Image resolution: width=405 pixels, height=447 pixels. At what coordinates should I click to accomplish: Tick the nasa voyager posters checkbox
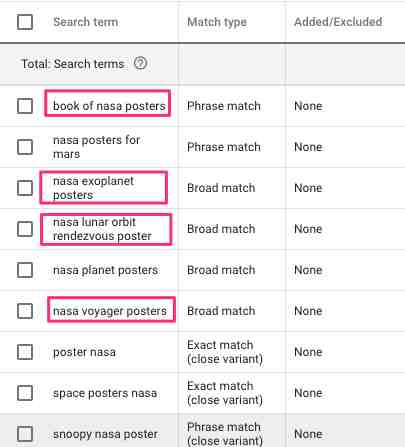pyautogui.click(x=25, y=311)
